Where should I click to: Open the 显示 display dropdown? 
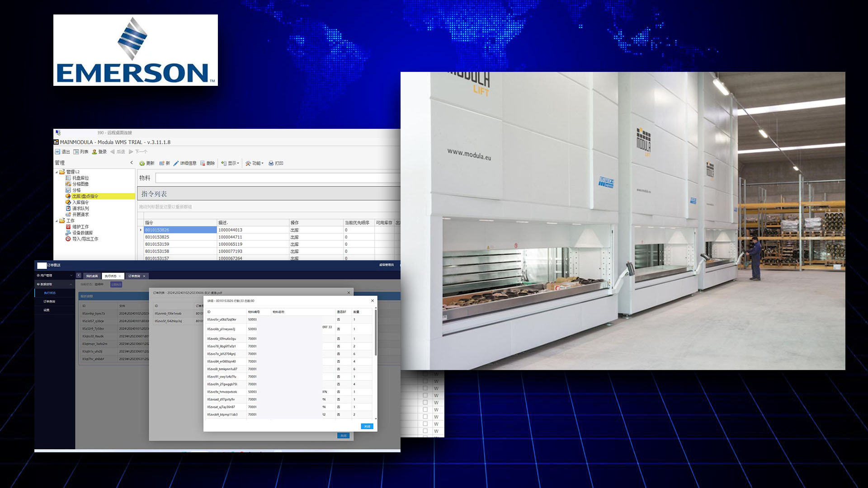coord(230,164)
